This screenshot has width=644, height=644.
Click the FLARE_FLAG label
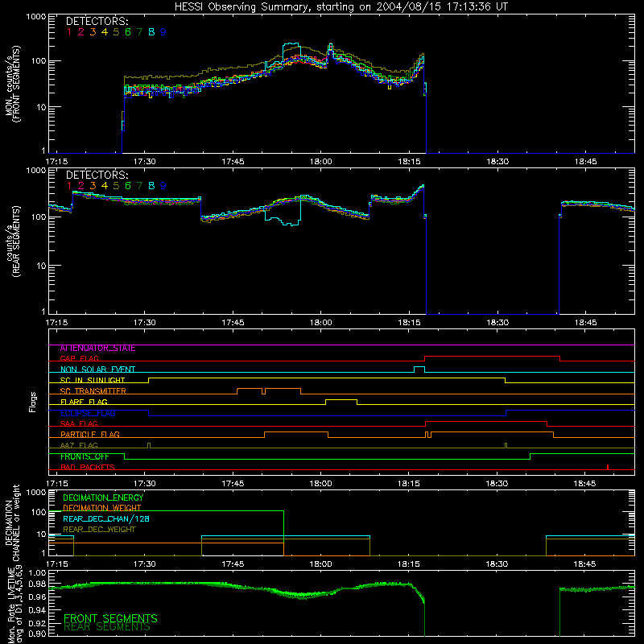click(84, 402)
